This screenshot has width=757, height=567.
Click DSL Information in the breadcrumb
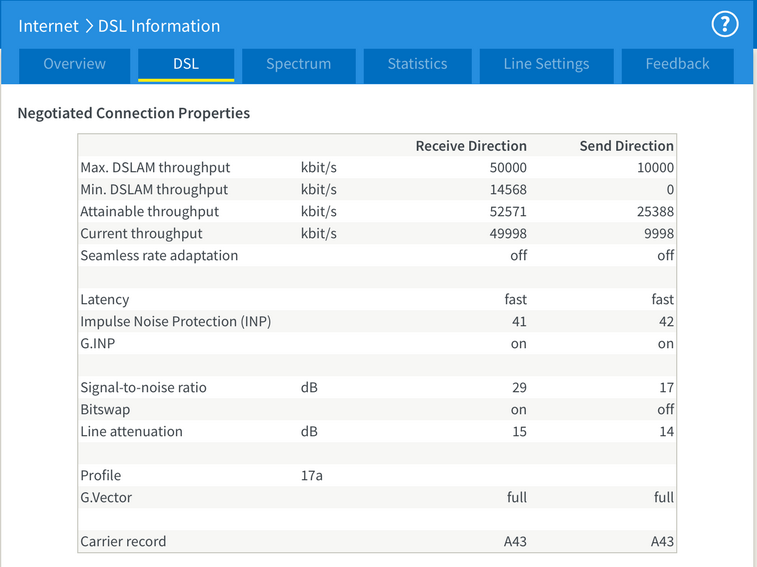159,26
